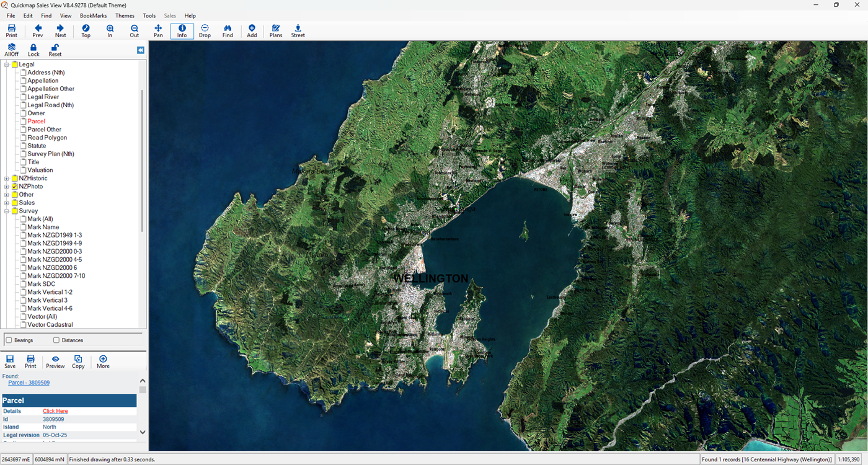Enable the Distances checkbox
The image size is (868, 465).
pyautogui.click(x=56, y=340)
